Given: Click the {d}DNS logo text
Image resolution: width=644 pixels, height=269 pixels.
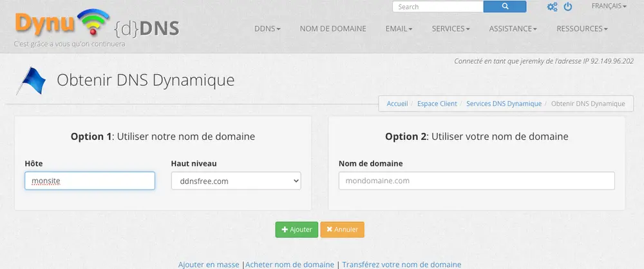Looking at the screenshot, I should click(x=146, y=28).
